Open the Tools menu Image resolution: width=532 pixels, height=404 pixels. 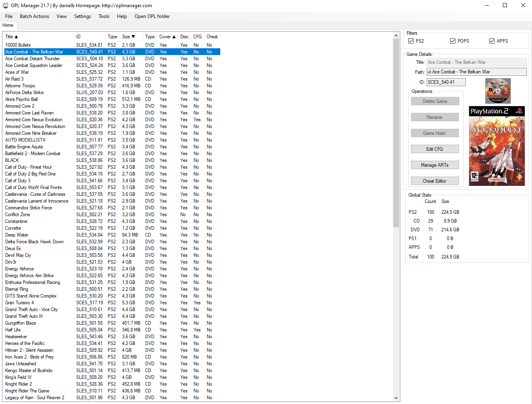click(104, 16)
